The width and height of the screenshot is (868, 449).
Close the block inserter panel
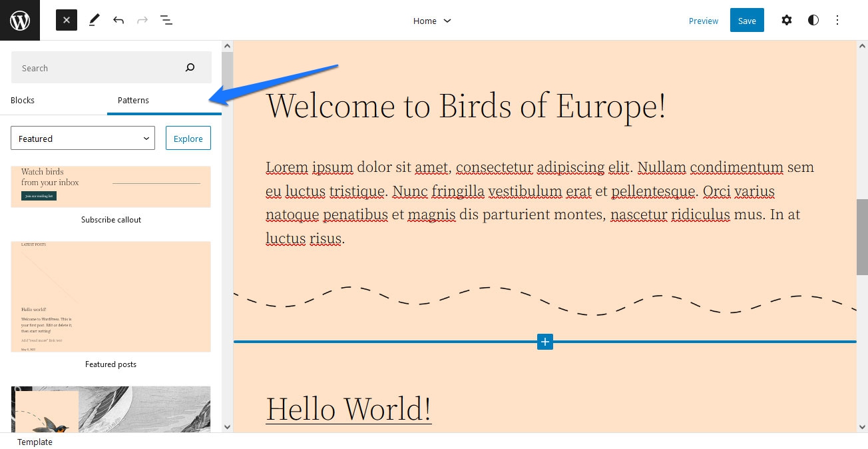tap(66, 20)
